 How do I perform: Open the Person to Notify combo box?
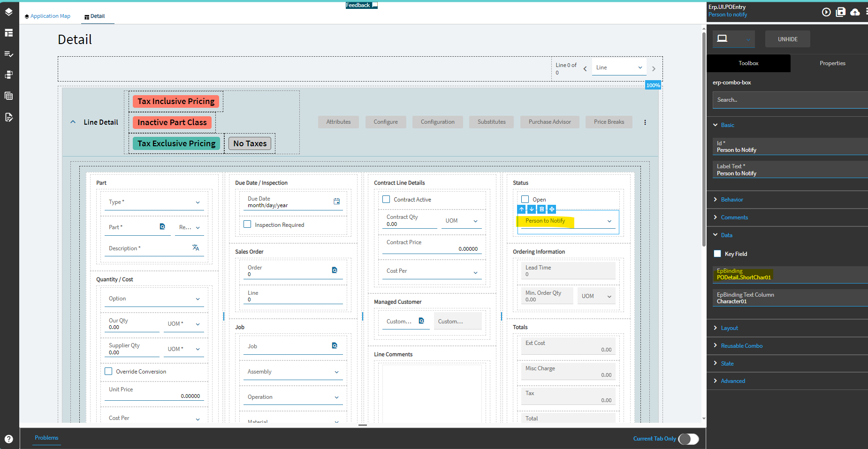tap(568, 221)
